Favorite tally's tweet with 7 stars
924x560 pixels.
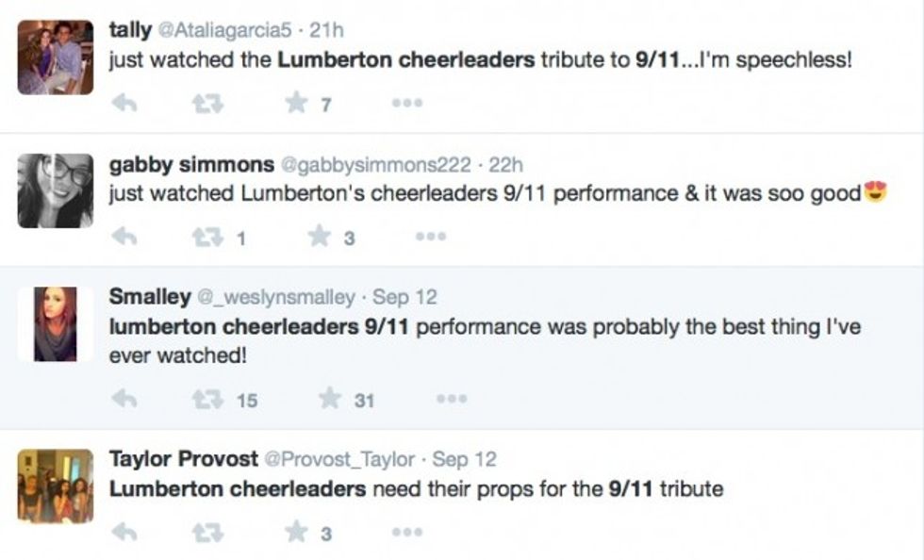297,104
